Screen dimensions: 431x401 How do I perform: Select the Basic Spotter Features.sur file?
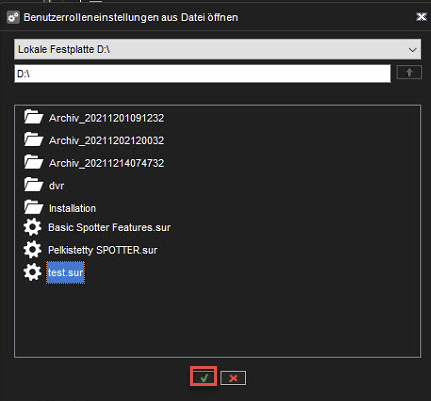109,227
